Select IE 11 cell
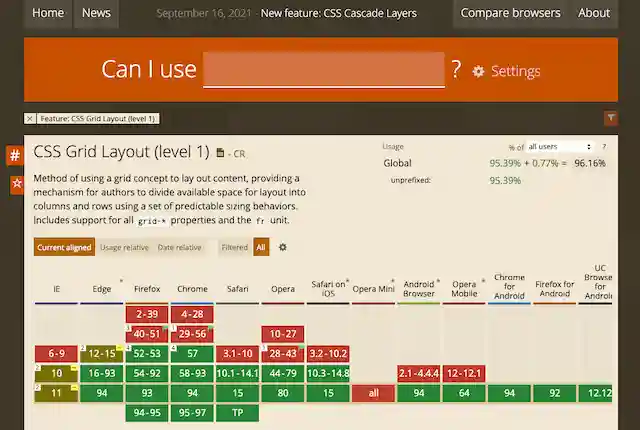 [56, 393]
